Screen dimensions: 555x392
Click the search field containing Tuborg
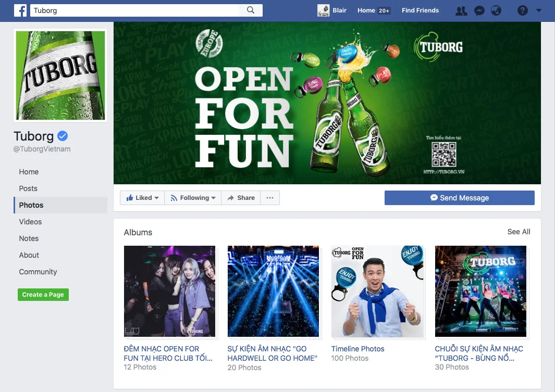[x=134, y=10]
